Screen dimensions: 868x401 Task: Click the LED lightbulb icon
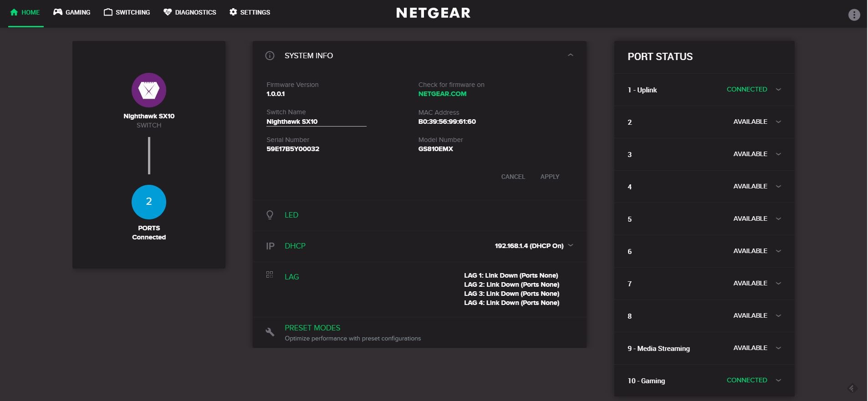coord(270,215)
